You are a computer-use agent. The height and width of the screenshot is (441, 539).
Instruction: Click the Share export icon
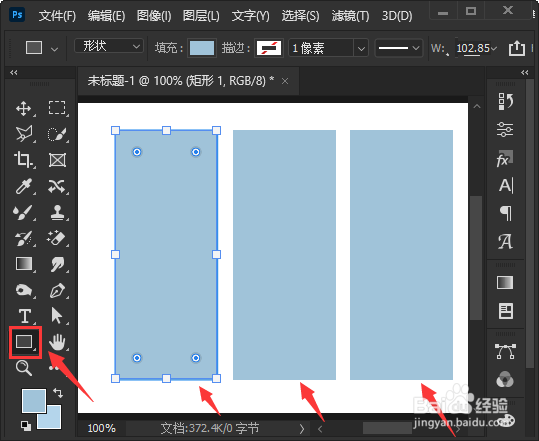point(517,48)
